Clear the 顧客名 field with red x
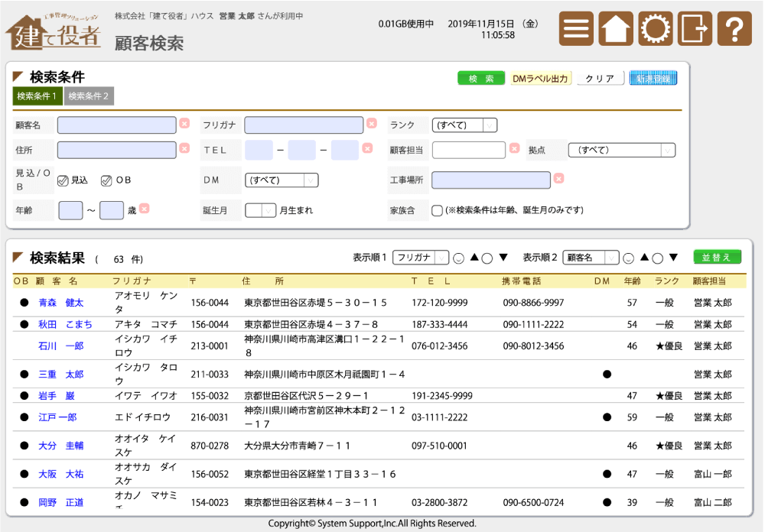The width and height of the screenshot is (765, 532). 184,124
